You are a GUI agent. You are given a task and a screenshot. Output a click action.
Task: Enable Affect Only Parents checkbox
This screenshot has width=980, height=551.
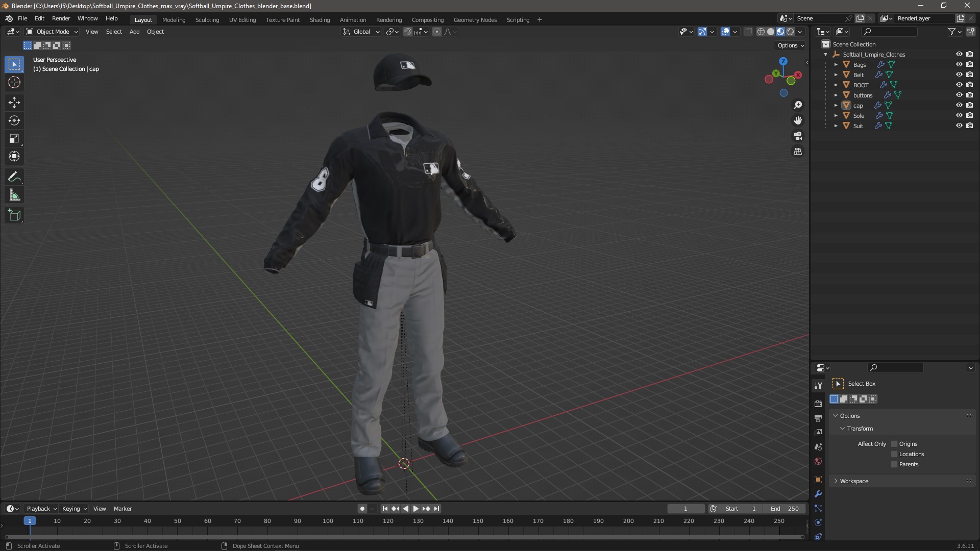tap(894, 464)
